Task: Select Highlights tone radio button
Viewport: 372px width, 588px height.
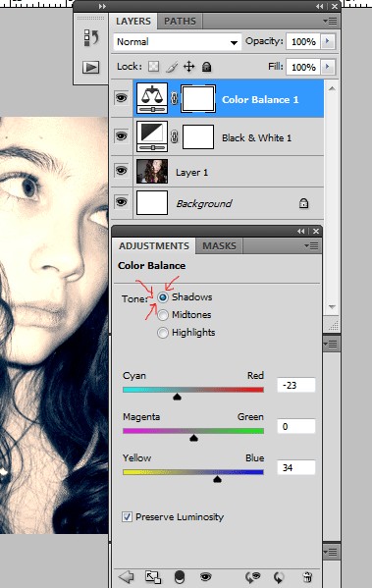Action: click(163, 333)
